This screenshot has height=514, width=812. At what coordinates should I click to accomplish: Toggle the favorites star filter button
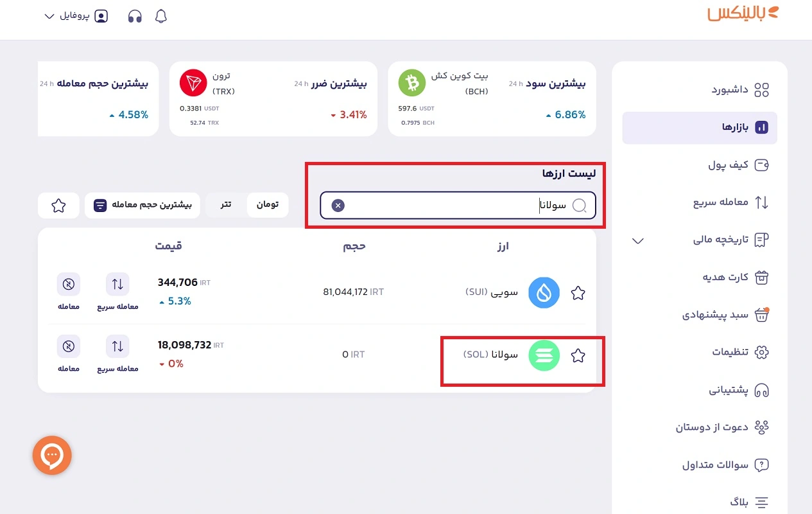pos(58,206)
